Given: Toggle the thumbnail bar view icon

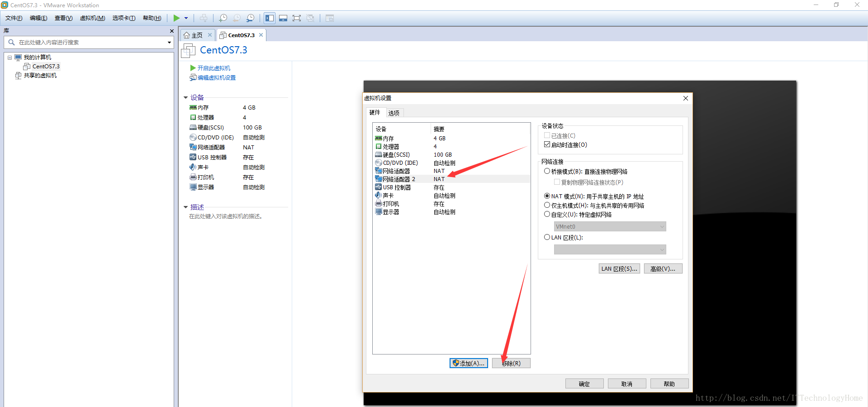Looking at the screenshot, I should tap(283, 18).
